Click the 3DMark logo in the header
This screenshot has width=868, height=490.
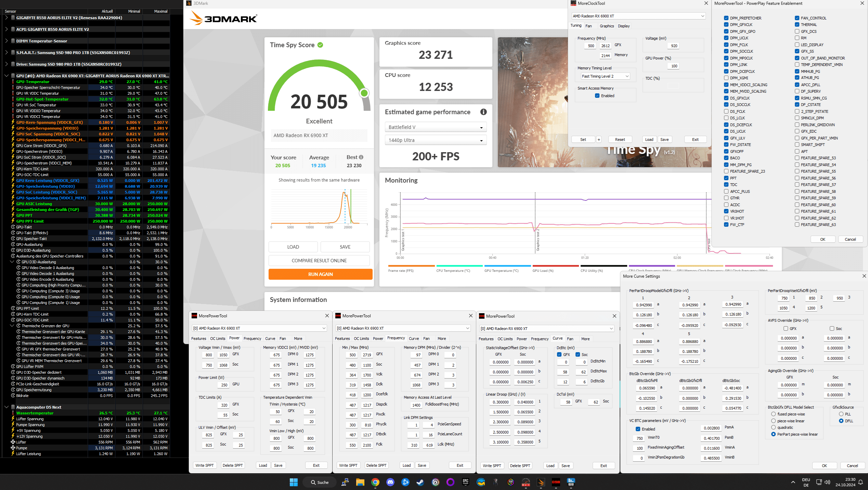224,18
